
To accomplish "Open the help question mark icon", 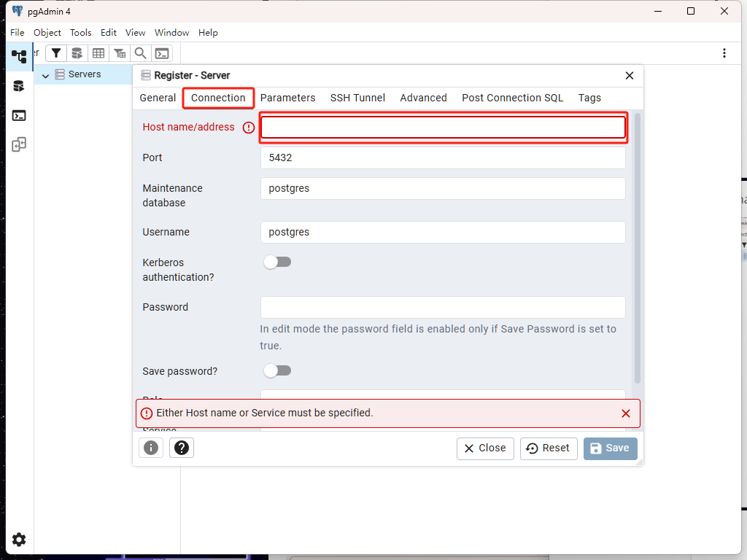I will tap(181, 448).
